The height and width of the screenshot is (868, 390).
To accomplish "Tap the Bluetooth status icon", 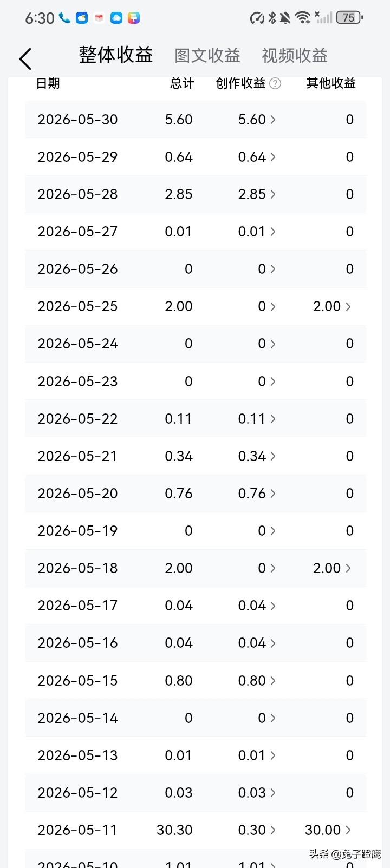I will (x=272, y=18).
